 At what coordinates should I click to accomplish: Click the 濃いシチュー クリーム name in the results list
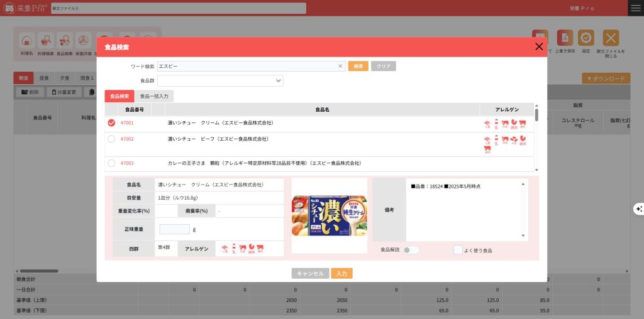coord(221,122)
